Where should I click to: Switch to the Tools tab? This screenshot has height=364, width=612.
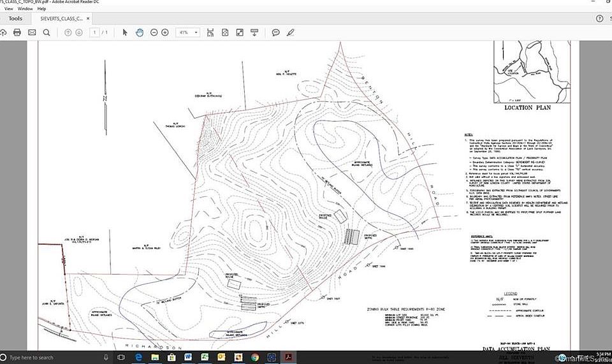[15, 18]
